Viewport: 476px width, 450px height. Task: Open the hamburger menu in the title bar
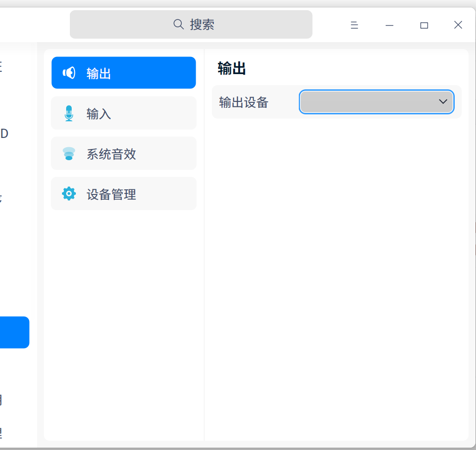[x=354, y=25]
